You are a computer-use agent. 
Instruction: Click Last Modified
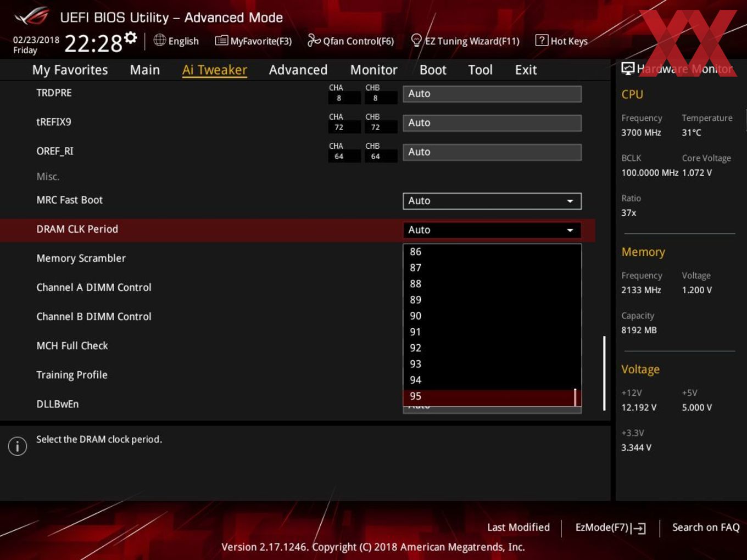pyautogui.click(x=518, y=528)
